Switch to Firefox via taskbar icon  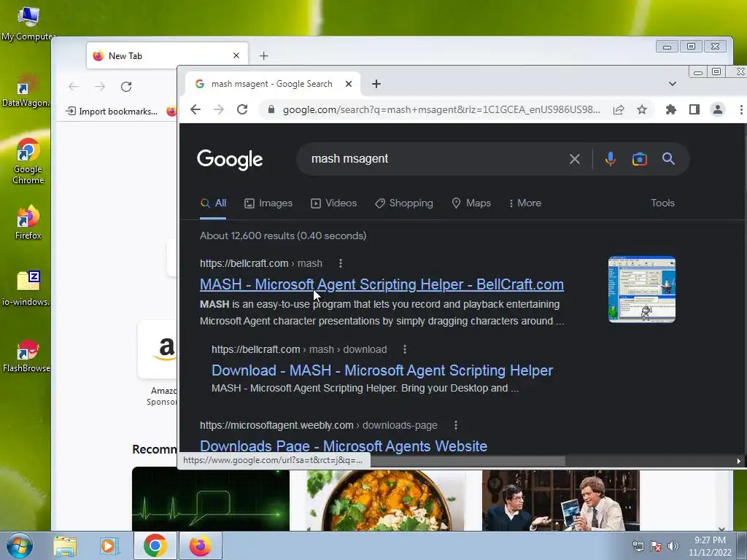pos(200,545)
